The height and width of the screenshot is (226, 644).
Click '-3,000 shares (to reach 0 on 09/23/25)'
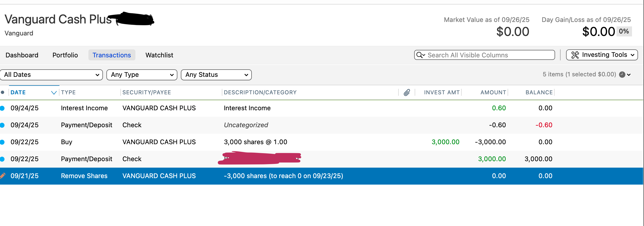pos(283,176)
